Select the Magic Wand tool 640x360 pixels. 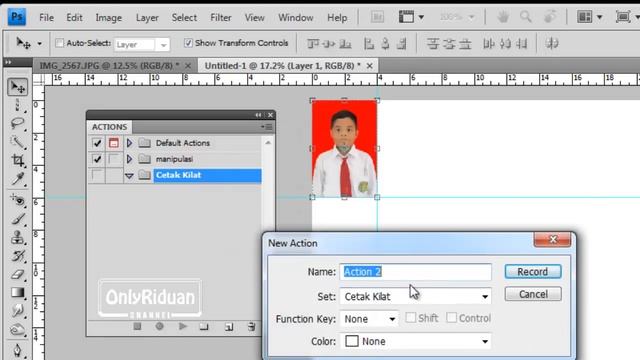(18, 142)
